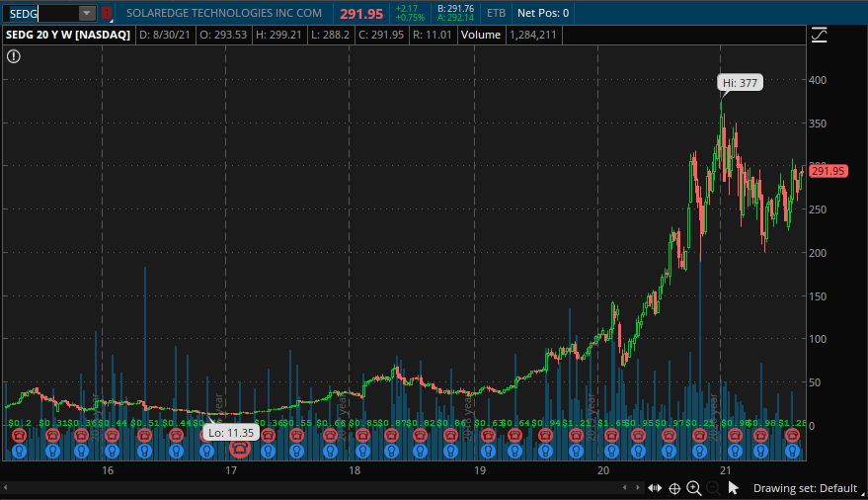Click the large red earnings phone icon
This screenshot has height=500, width=868.
click(x=240, y=449)
